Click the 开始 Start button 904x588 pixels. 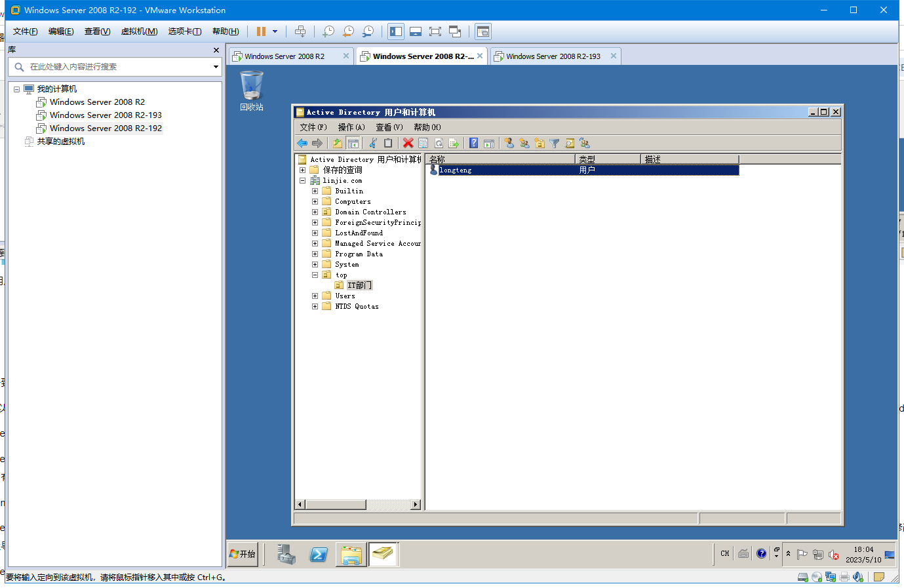[x=243, y=554]
